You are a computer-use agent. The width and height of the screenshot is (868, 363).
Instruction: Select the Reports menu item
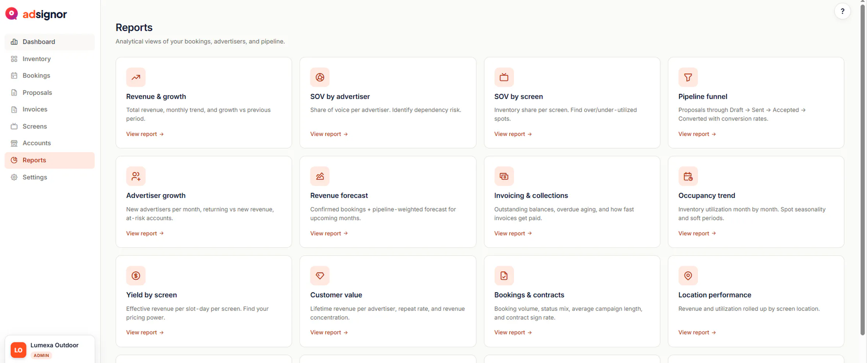coord(50,160)
